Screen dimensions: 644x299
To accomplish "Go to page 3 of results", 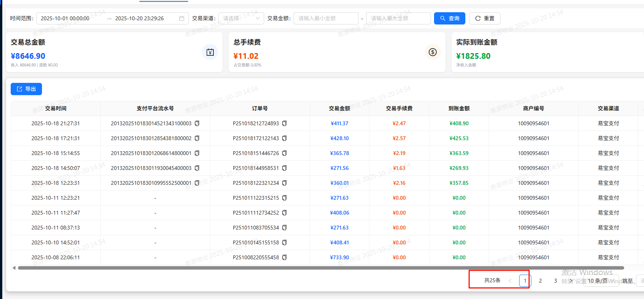I will (x=555, y=281).
